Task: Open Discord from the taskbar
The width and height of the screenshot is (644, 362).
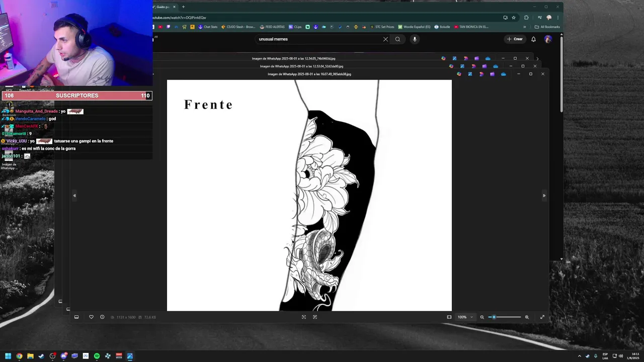Action: (x=64, y=356)
